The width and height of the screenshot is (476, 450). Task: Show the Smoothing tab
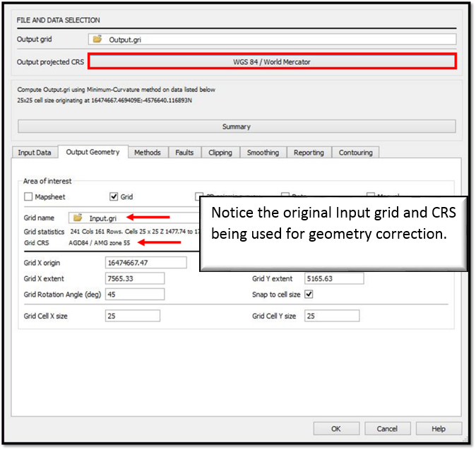263,153
